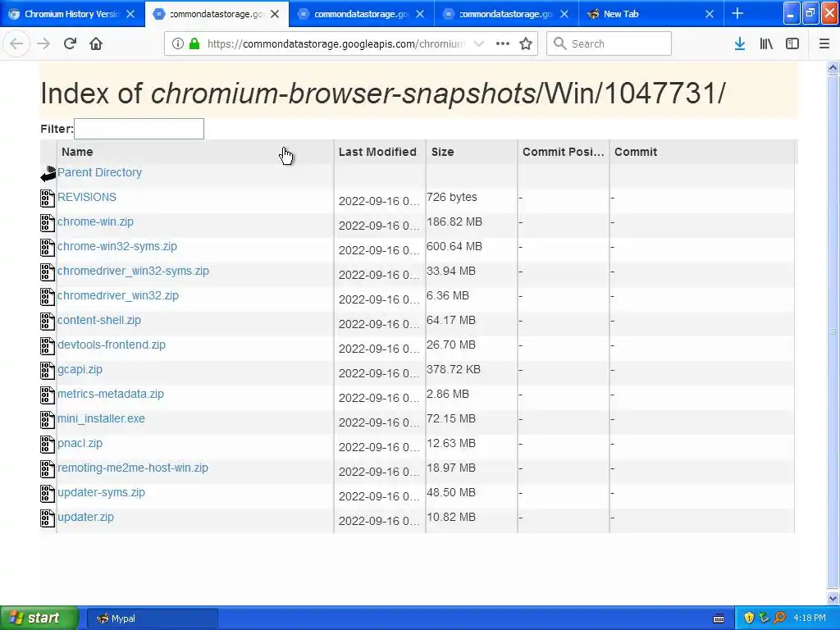Click file icon beside updater.zip
The height and width of the screenshot is (630, 840).
(47, 518)
